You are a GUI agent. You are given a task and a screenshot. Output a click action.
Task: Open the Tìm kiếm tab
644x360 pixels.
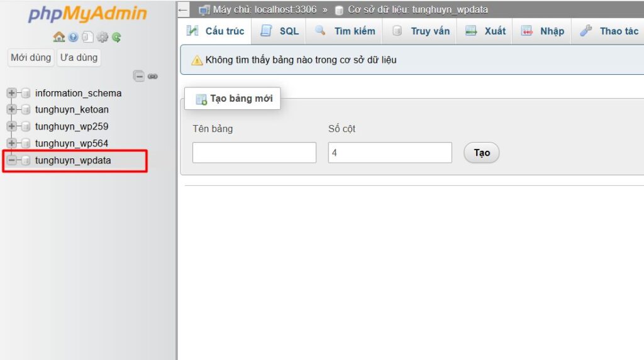click(x=344, y=31)
